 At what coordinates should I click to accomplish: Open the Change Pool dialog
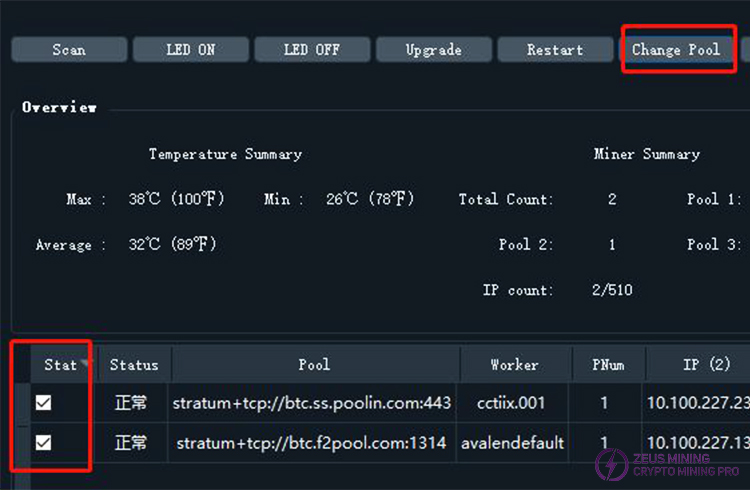point(675,50)
